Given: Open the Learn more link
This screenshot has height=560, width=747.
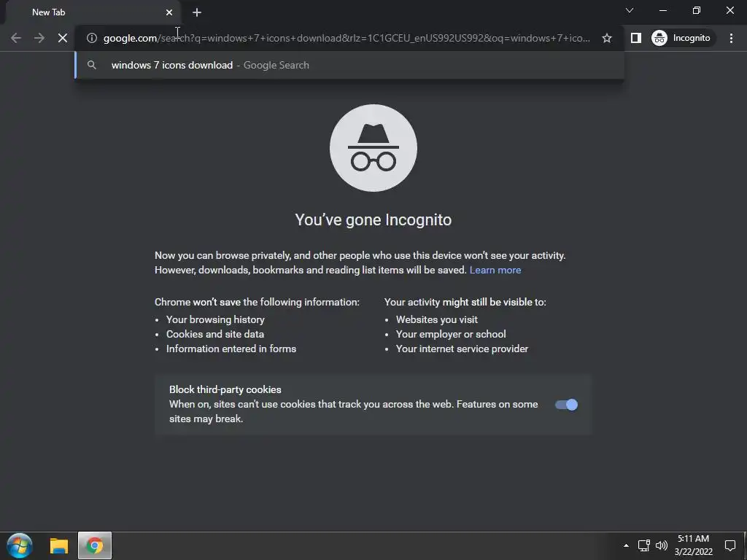Looking at the screenshot, I should (x=495, y=270).
